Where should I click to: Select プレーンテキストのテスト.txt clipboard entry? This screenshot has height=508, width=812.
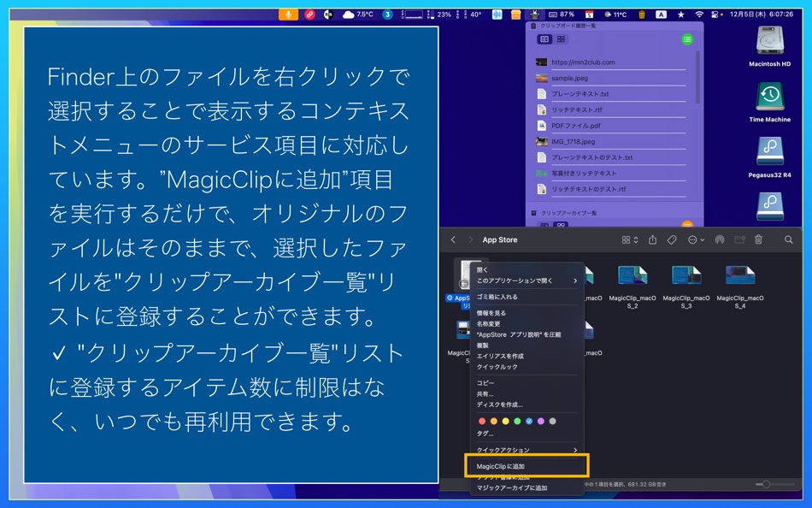coord(611,157)
